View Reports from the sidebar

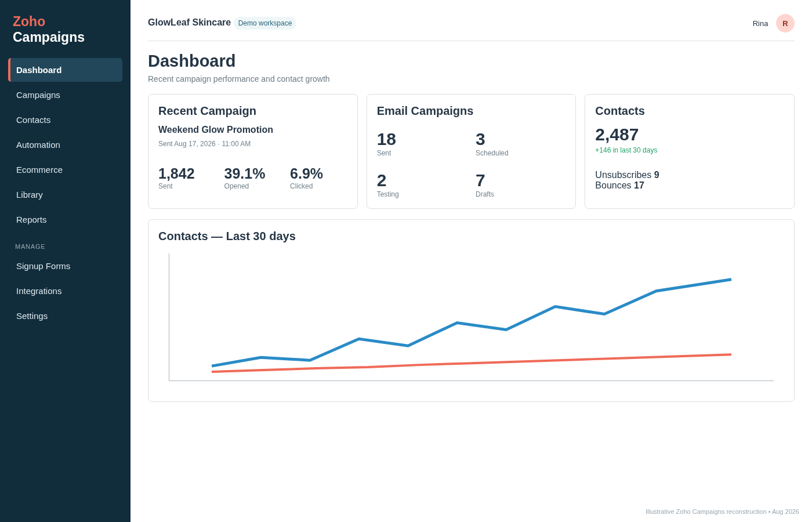(x=65, y=219)
